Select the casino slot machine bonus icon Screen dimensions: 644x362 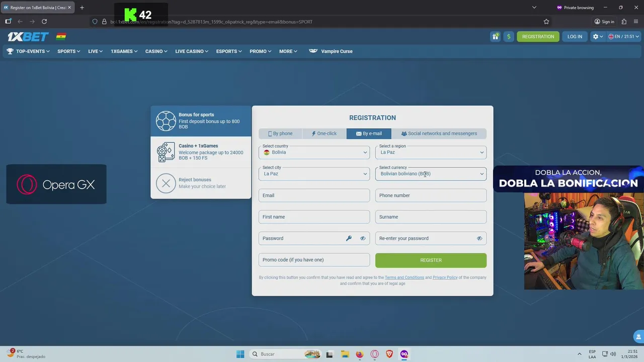166,152
